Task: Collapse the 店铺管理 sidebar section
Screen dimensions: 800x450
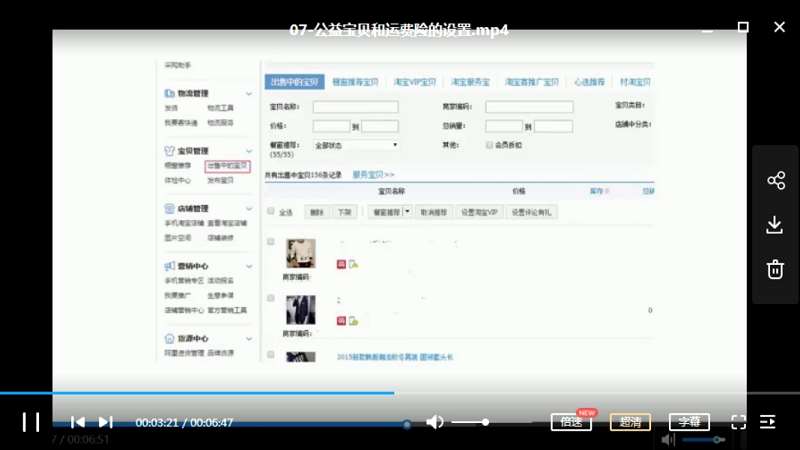Action: pos(249,208)
